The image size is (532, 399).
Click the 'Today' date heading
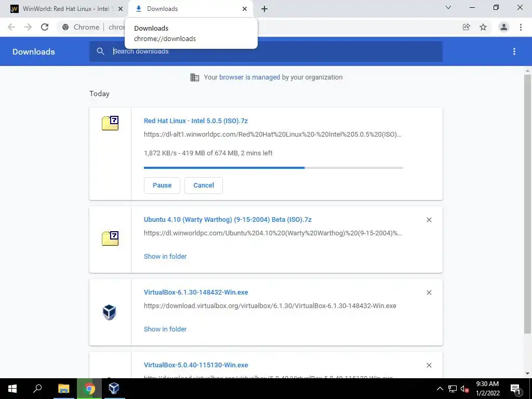99,94
